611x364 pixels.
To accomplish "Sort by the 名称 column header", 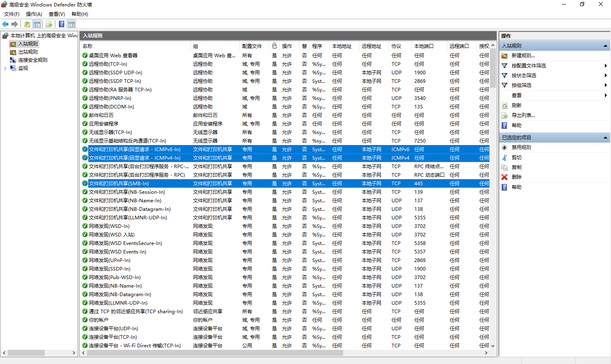I will pyautogui.click(x=135, y=46).
